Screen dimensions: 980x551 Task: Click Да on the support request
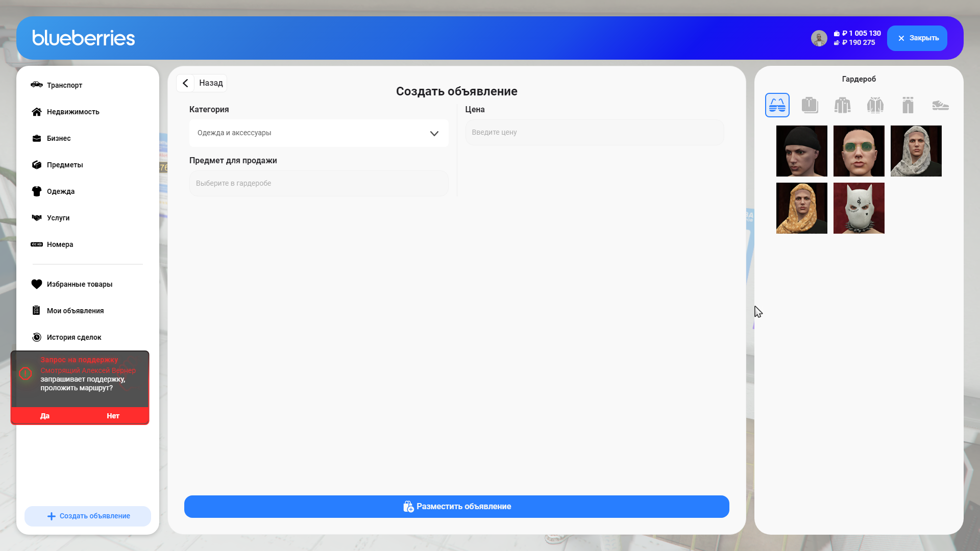point(45,416)
